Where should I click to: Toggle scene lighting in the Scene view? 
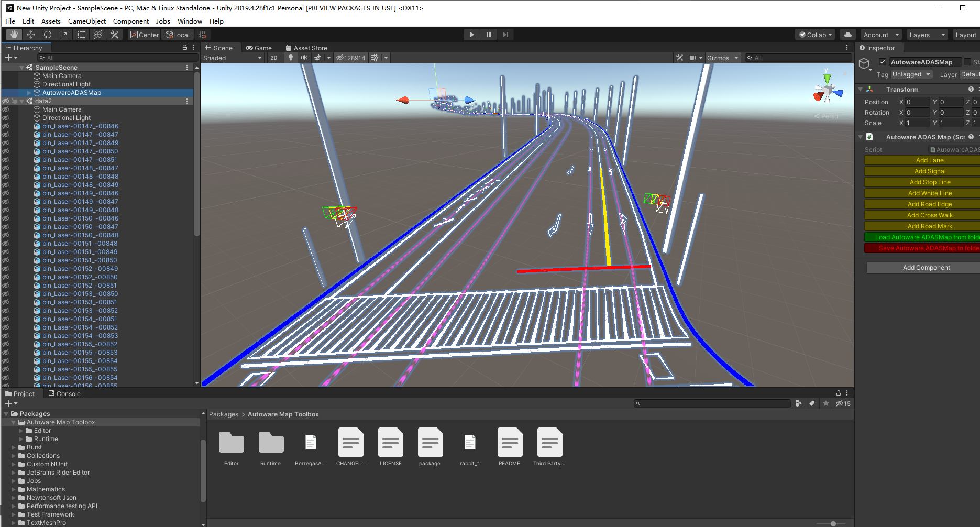pyautogui.click(x=290, y=58)
